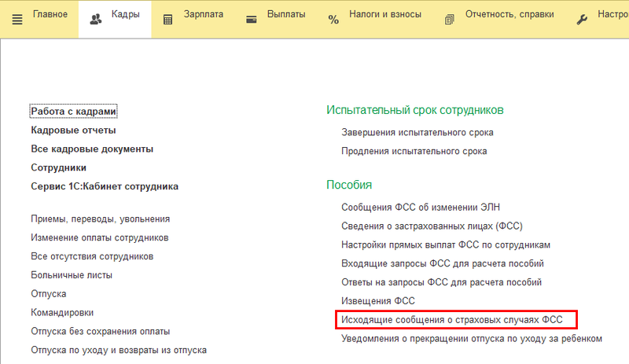Image resolution: width=629 pixels, height=364 pixels.
Task: Open Сведения о застрахованных лицах (ФСС)
Action: click(x=432, y=226)
